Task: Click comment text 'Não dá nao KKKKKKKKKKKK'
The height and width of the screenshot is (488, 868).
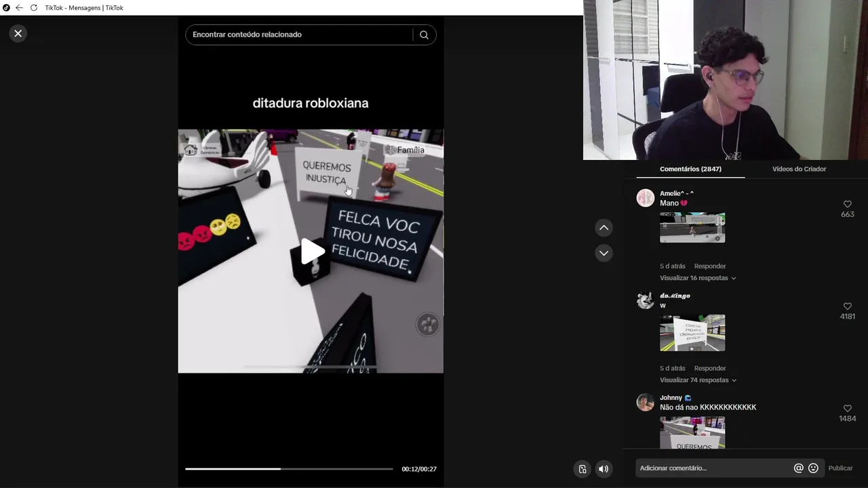Action: (x=708, y=407)
